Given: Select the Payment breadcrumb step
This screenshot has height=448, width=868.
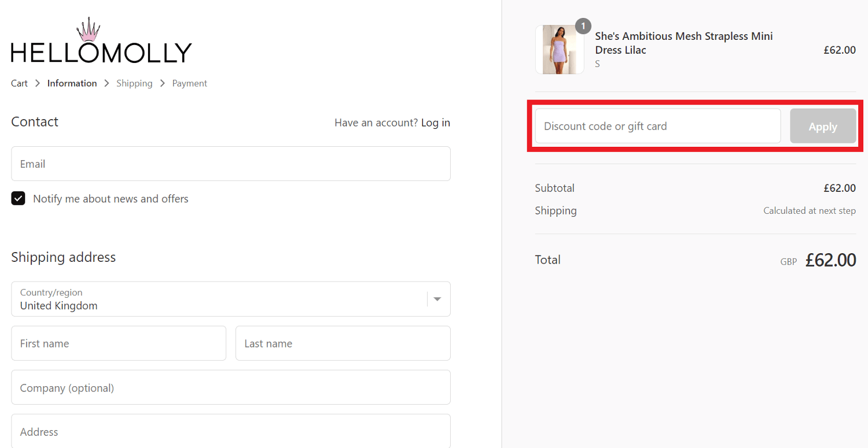Looking at the screenshot, I should coord(189,83).
